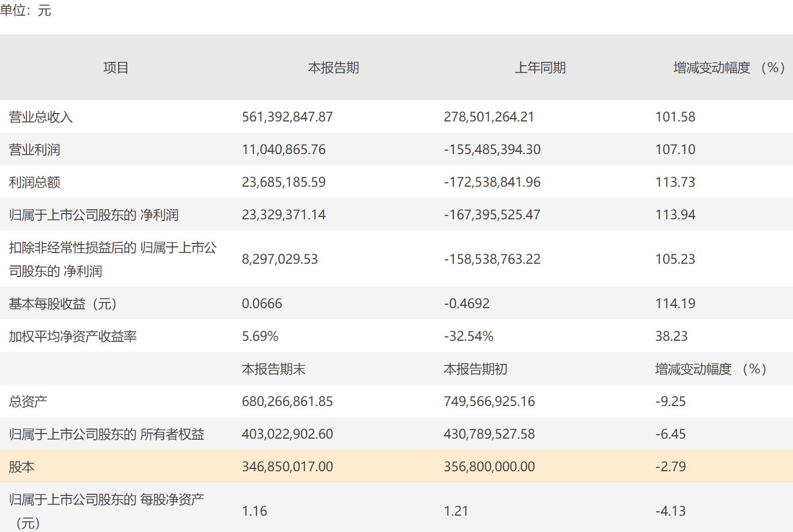Select 归属于上市公司股东的 所有者权益 label

coord(107,434)
